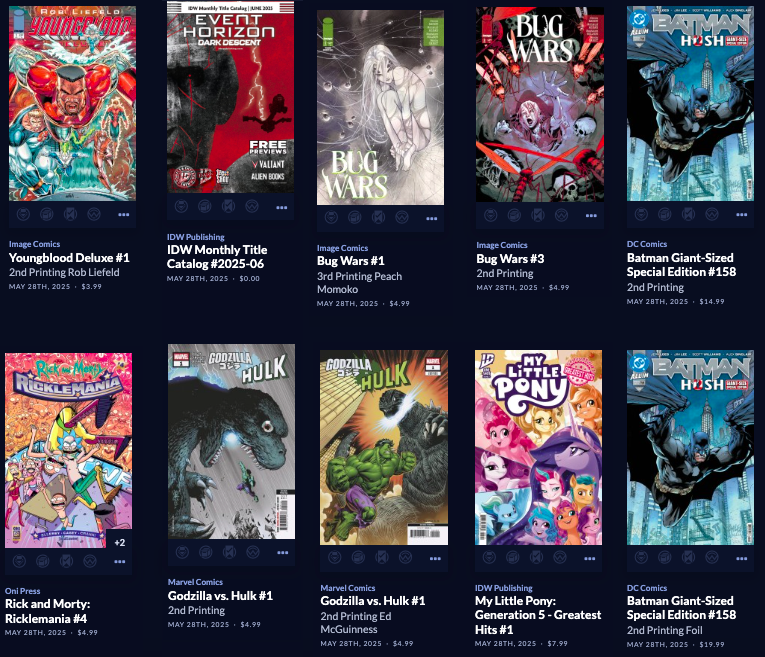
Task: Expand more options for Ed McGuinness Godzilla cover
Action: 435,558
